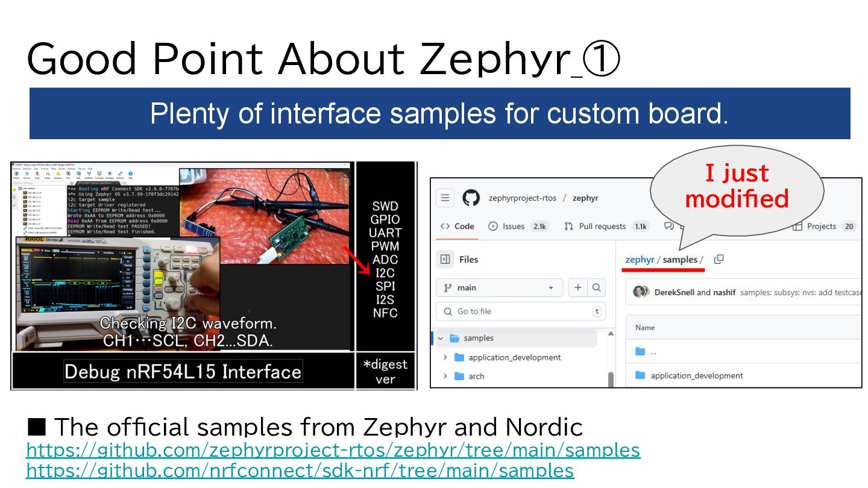The height and width of the screenshot is (488, 868).
Task: Click the parent directory folder icon
Action: [x=640, y=351]
